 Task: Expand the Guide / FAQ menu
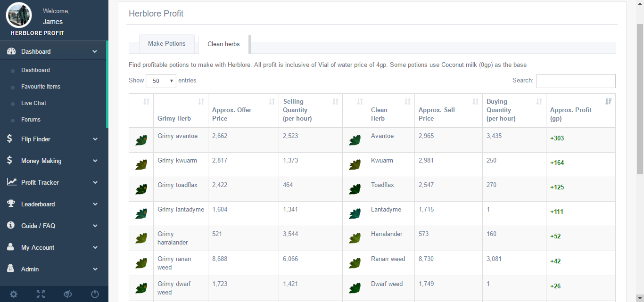point(95,226)
